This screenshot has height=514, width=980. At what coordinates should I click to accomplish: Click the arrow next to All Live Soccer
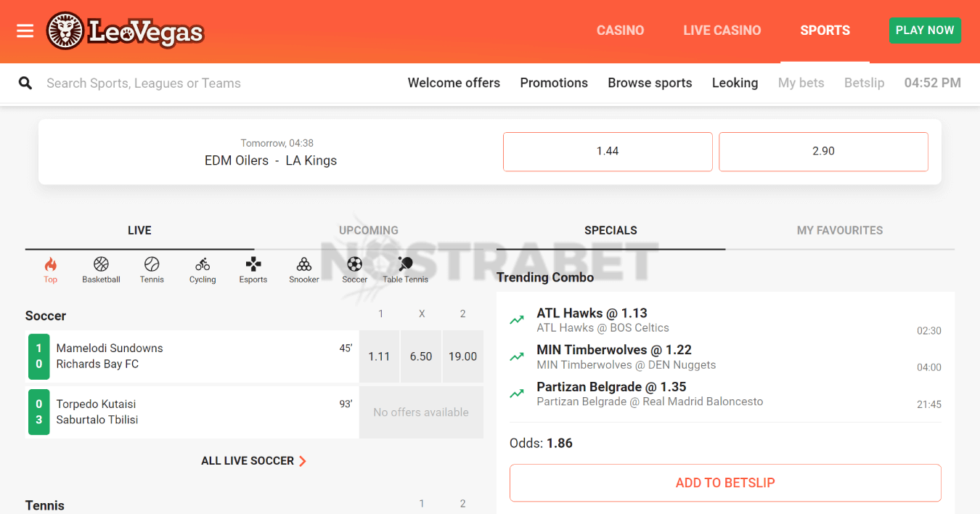(303, 461)
